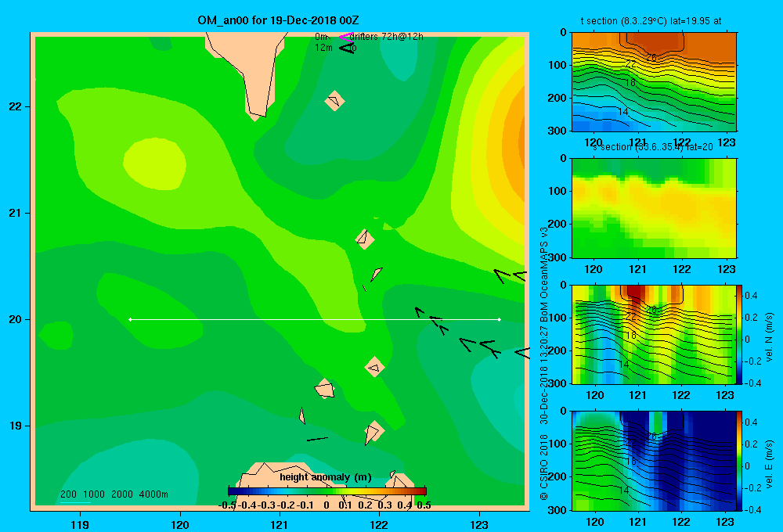The height and width of the screenshot is (532, 783).
Task: Click the western endpoint of the white section line
Action: pyautogui.click(x=130, y=319)
